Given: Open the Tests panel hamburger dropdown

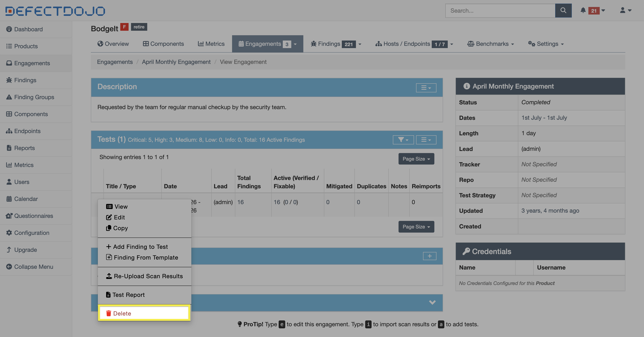Looking at the screenshot, I should [426, 140].
